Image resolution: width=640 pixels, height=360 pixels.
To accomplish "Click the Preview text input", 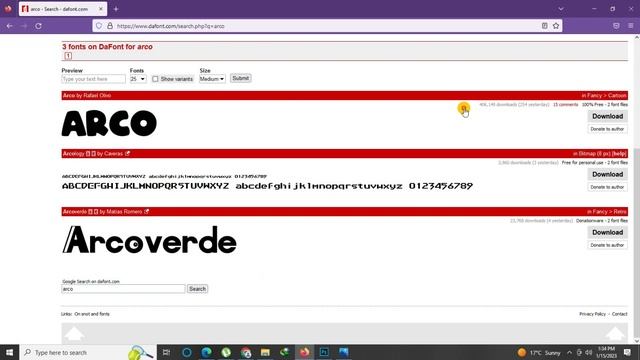I will point(93,79).
